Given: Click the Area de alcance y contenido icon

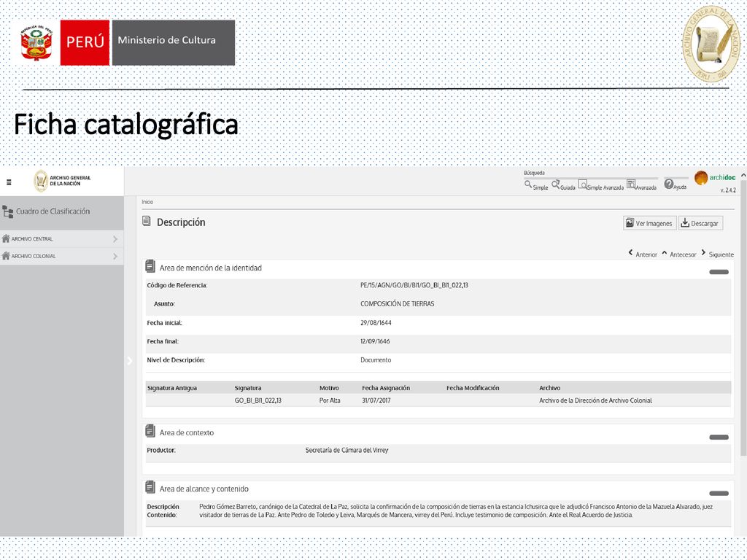Looking at the screenshot, I should 150,487.
